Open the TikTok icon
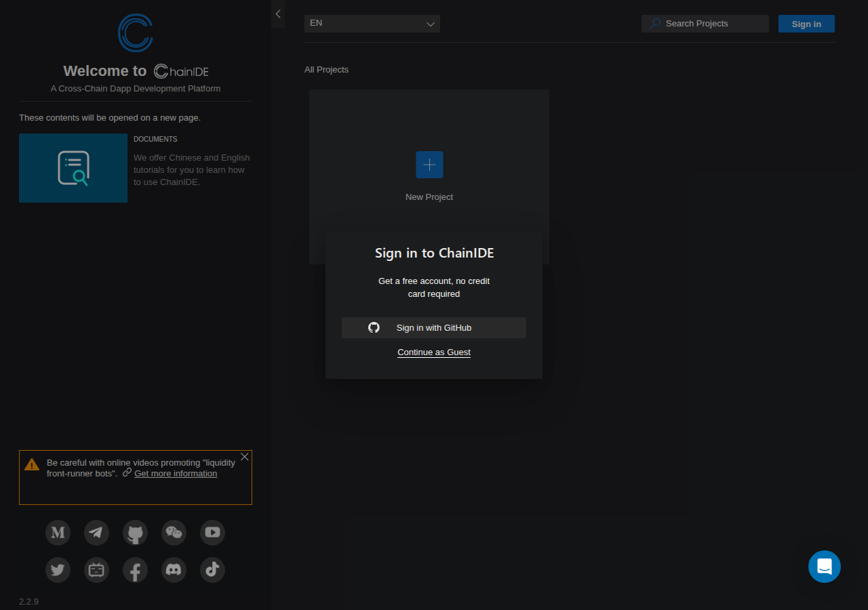 tap(213, 570)
